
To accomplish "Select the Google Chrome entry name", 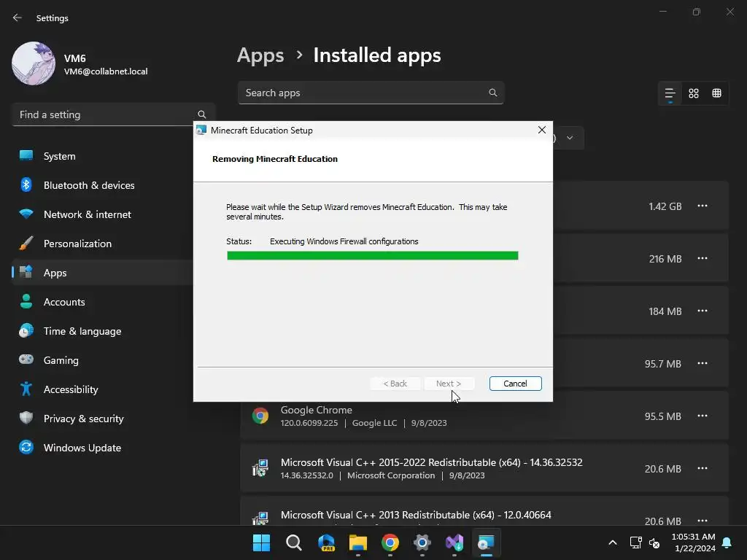I will coord(317,410).
